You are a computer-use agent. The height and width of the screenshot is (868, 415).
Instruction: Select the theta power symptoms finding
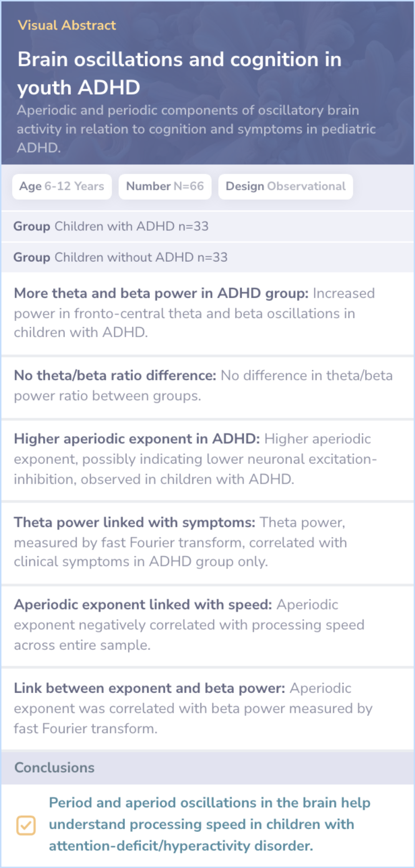coord(207,542)
